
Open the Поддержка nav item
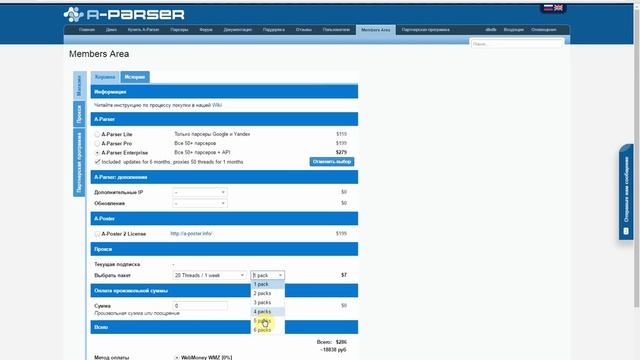(x=274, y=30)
